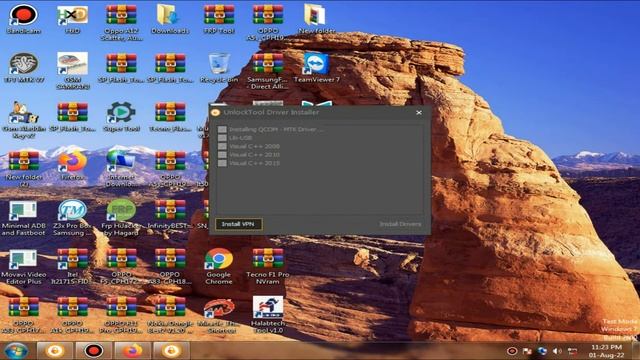Select the Itel it2171S archive icon
Screen dimensions: 640x360
(x=72, y=267)
